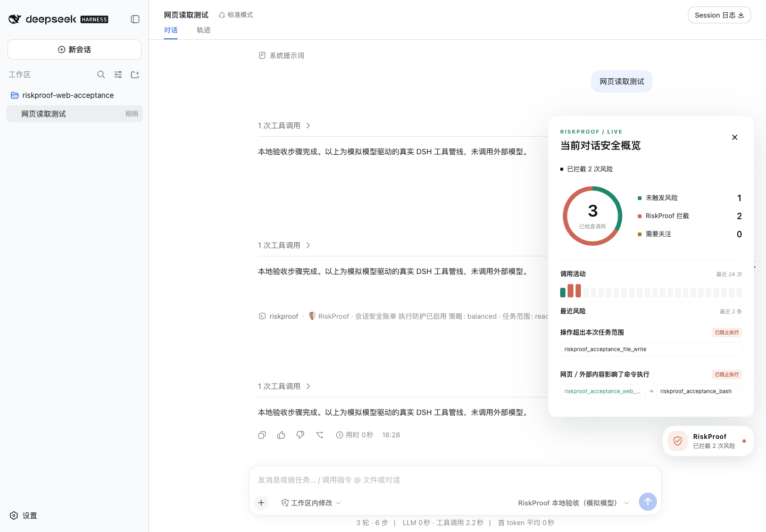Click RiskProof 拦截 legend row
This screenshot has height=532, width=766.
(689, 216)
